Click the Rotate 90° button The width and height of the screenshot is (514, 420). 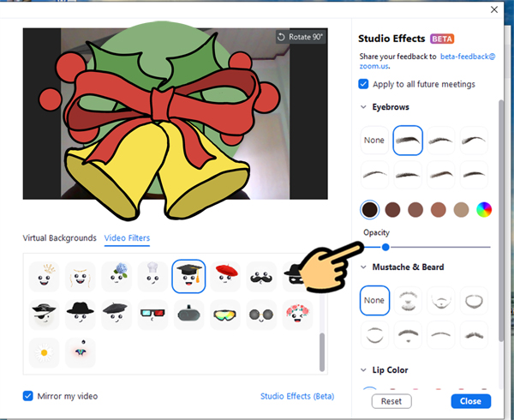[x=300, y=37]
